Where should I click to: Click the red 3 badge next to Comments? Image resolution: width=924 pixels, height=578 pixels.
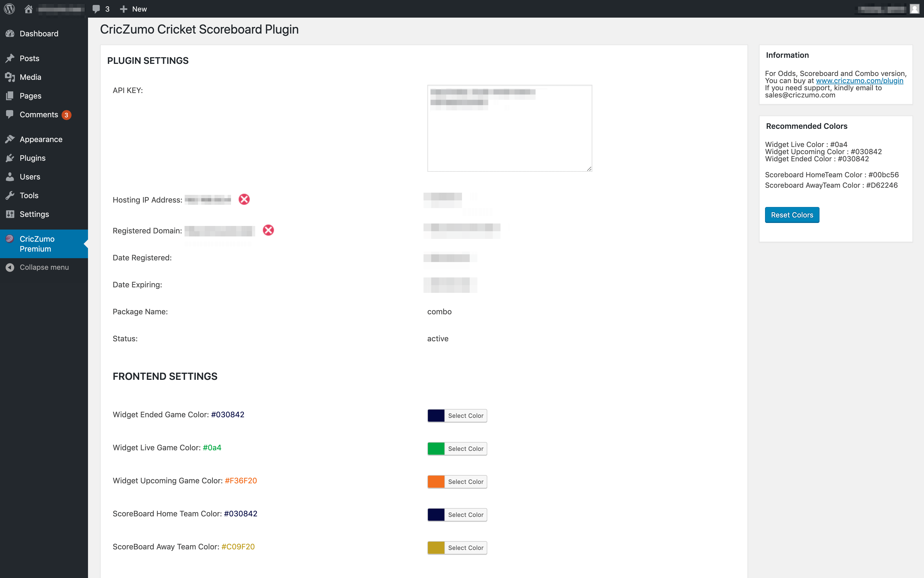[x=67, y=115]
